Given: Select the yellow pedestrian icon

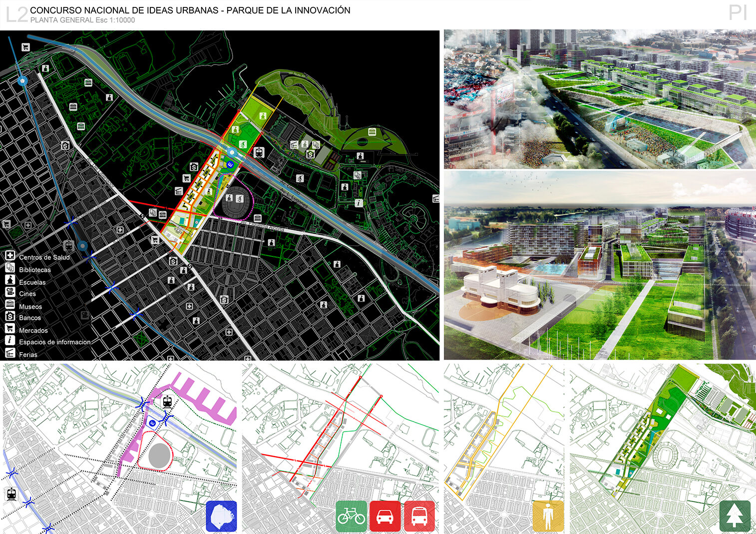Looking at the screenshot, I should coord(548,516).
